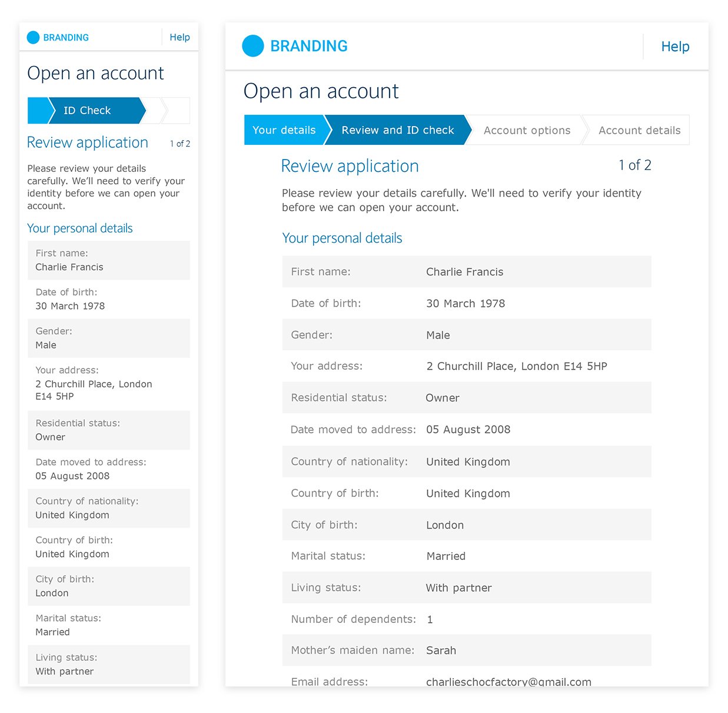Select the 2 Churchill Place address row in desktop view
This screenshot has height=713, width=728.
[x=467, y=366]
